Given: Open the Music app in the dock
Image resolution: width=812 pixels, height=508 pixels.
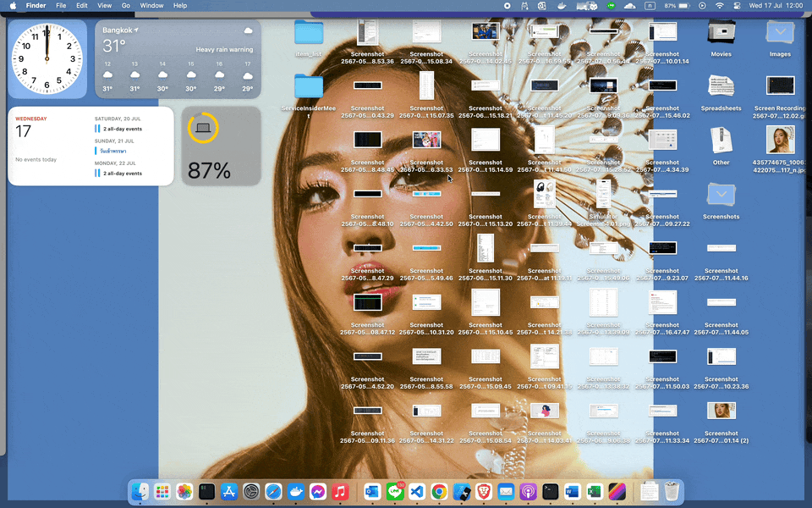Looking at the screenshot, I should pos(340,491).
